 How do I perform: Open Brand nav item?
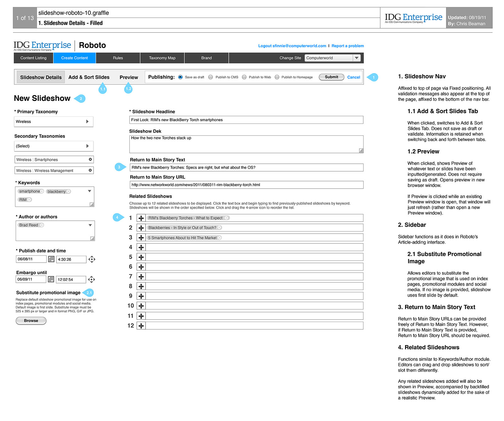coord(207,58)
